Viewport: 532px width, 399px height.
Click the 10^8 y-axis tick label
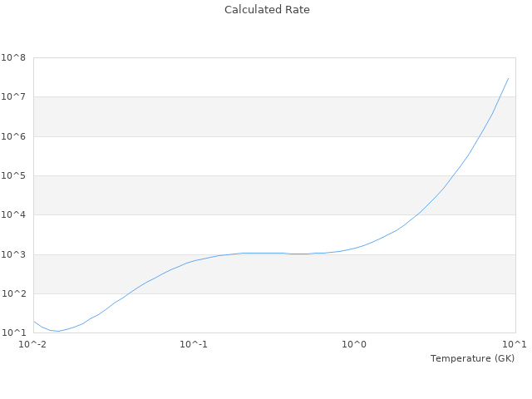point(13,57)
